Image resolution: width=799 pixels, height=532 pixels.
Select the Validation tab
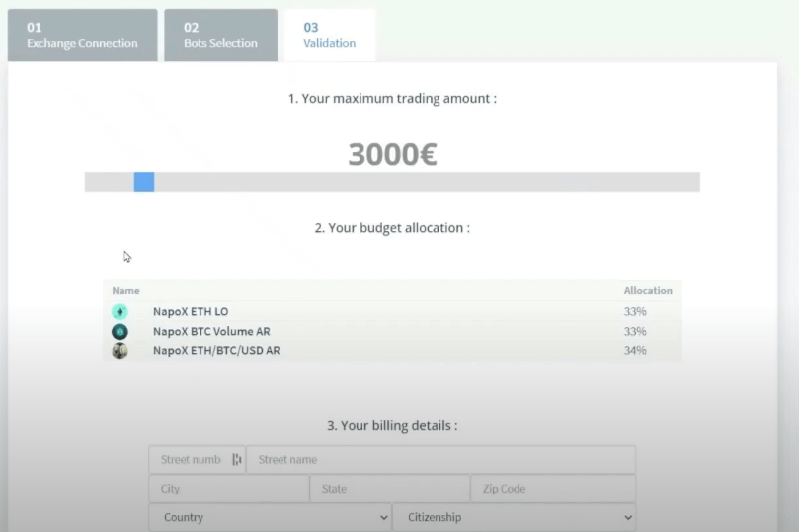click(330, 36)
